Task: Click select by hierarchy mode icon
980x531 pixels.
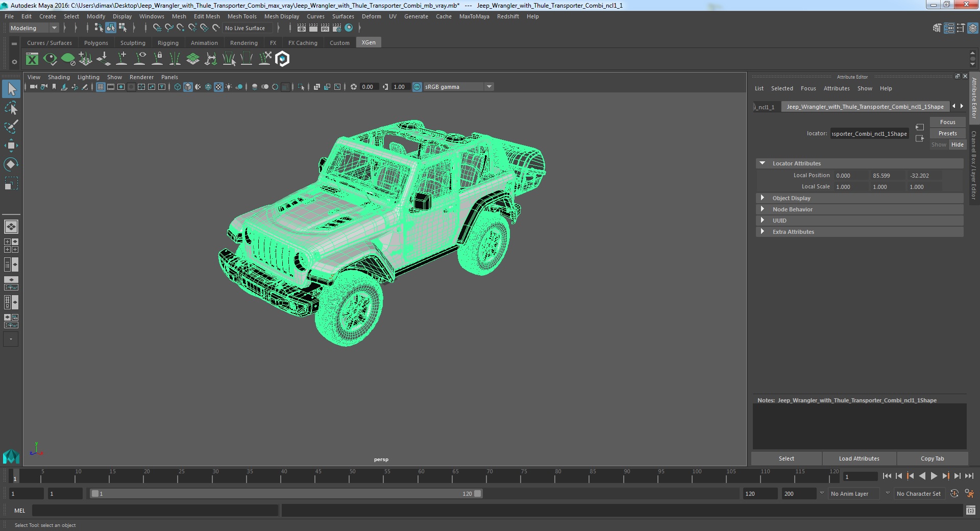Action: tap(99, 28)
